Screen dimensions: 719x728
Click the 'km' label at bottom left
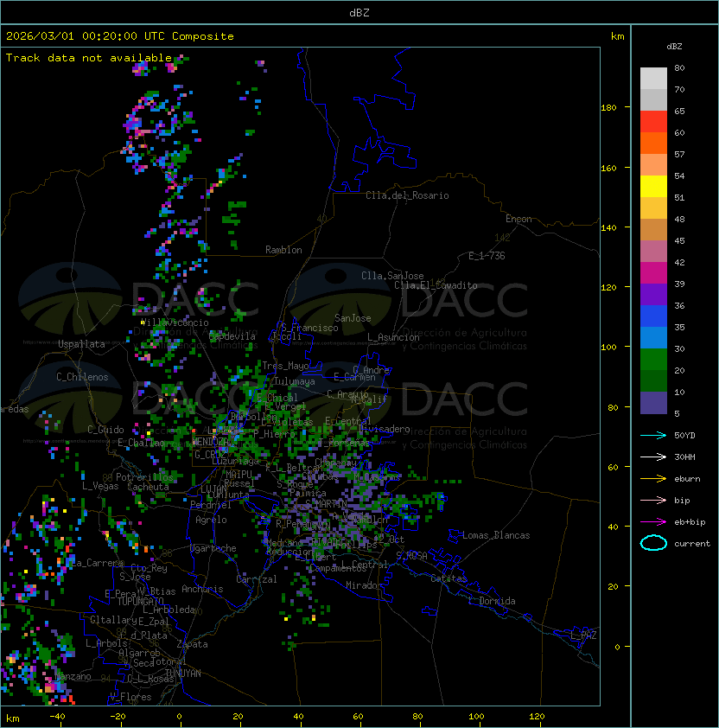(x=13, y=718)
